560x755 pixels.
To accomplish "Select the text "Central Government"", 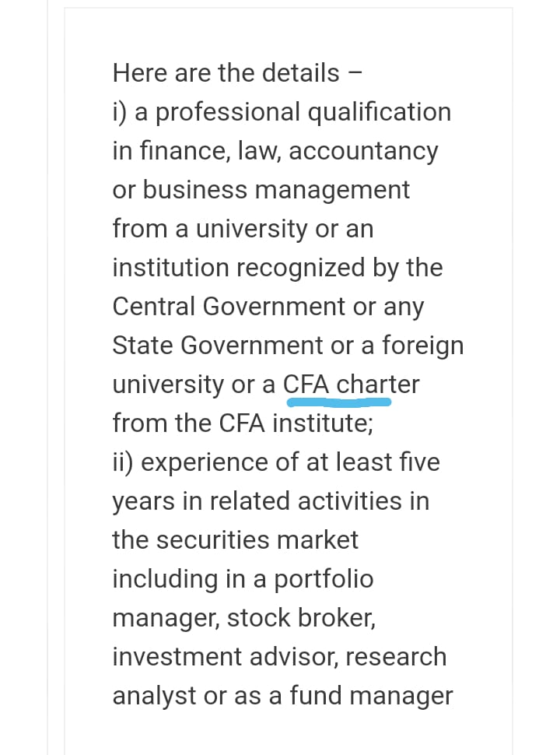I will 229,306.
